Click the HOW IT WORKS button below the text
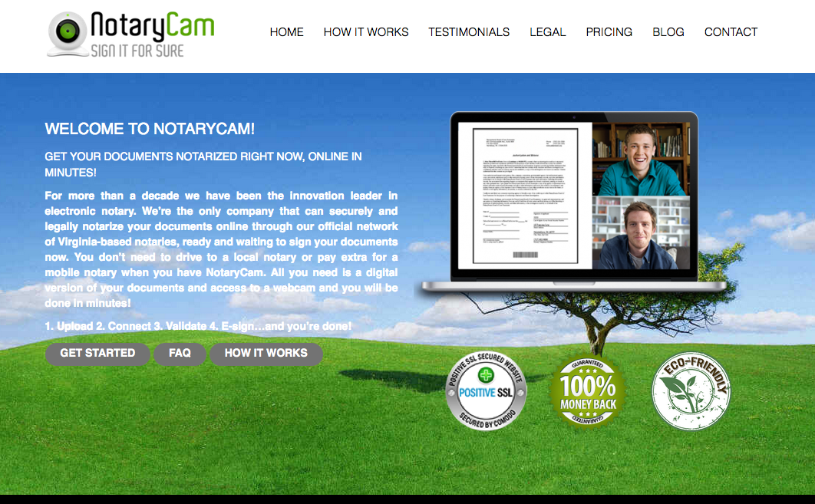This screenshot has height=504, width=815. (266, 354)
